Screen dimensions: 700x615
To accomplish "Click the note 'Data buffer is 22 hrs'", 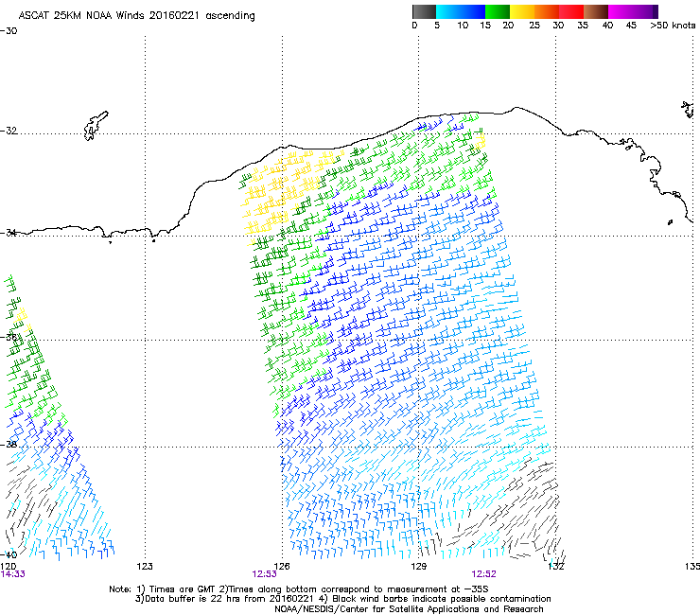I will point(193,599).
